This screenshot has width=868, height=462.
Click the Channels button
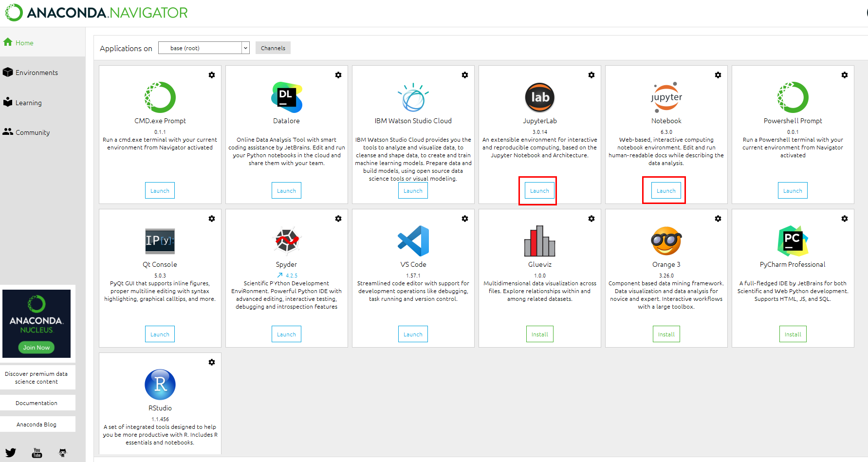tap(273, 48)
